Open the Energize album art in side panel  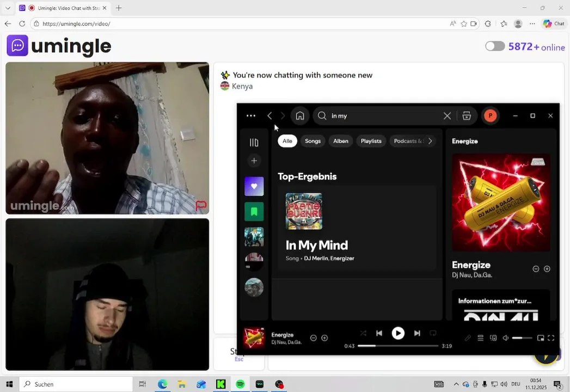501,203
